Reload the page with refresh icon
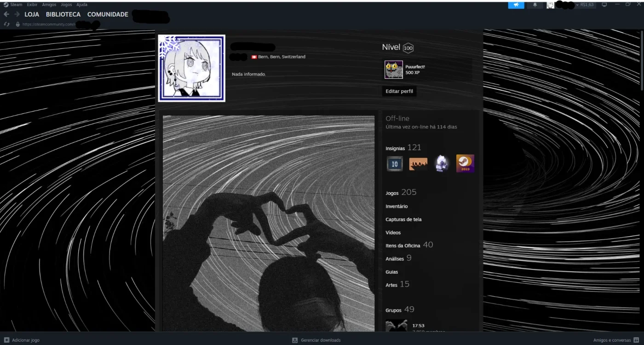Image resolution: width=644 pixels, height=345 pixels. pyautogui.click(x=6, y=24)
